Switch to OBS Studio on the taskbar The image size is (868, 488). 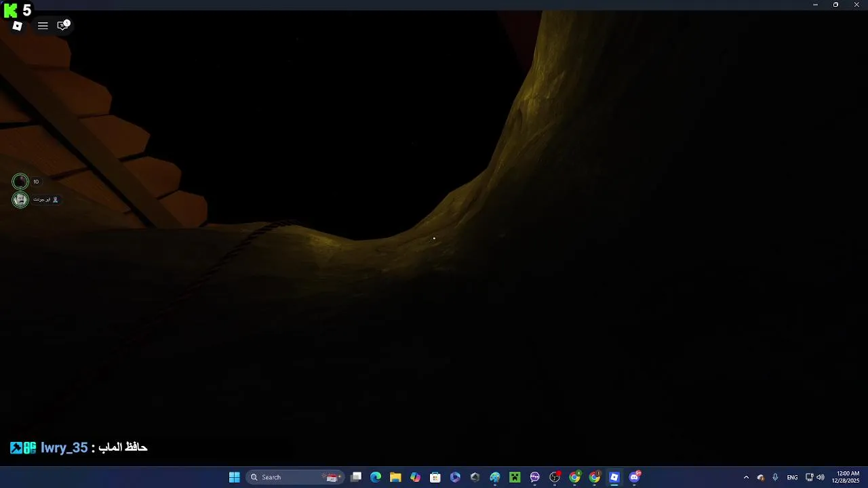555,477
